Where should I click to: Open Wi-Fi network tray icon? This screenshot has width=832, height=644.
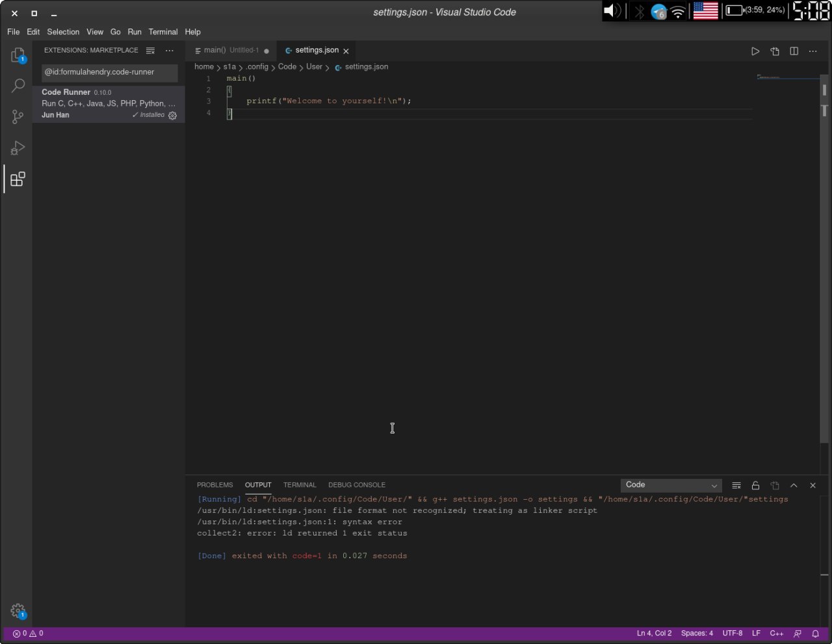678,11
